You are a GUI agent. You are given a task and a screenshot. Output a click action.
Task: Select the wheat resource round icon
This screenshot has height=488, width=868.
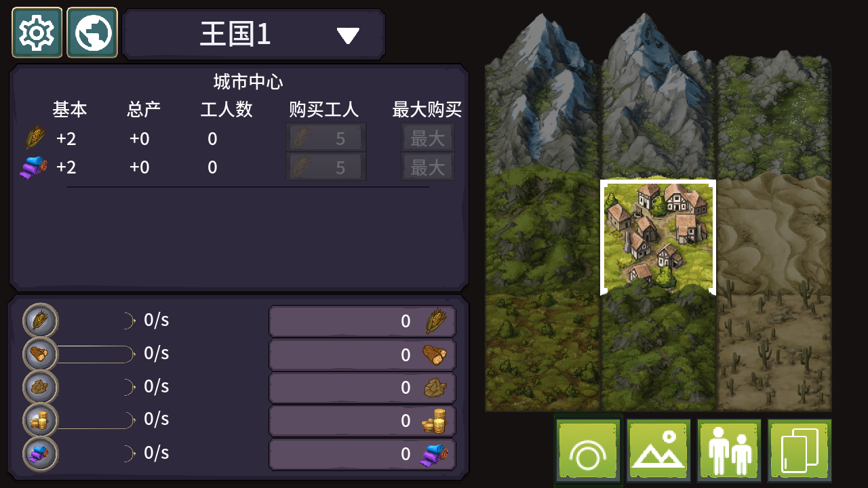pos(41,321)
